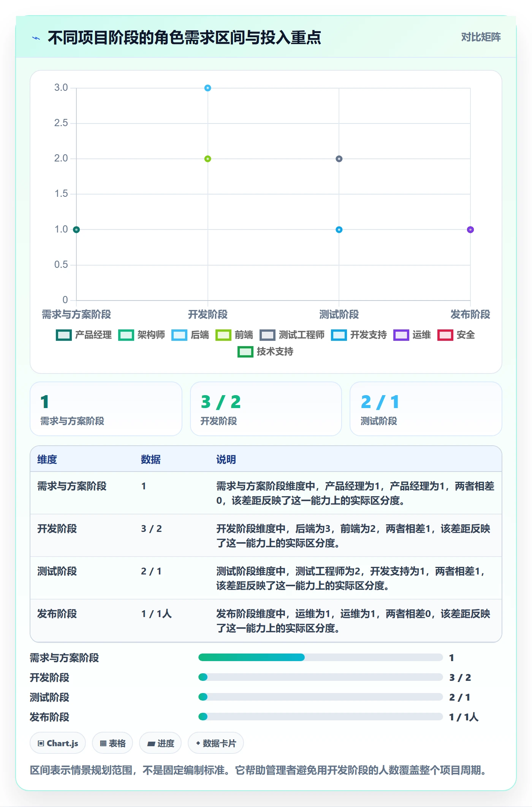Toggle the 前端 legend entry

[x=234, y=335]
